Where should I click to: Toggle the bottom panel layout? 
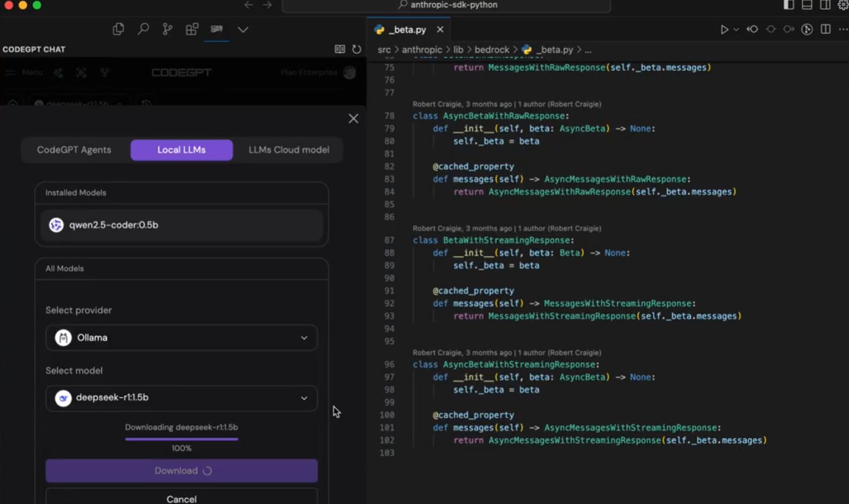coord(807,5)
